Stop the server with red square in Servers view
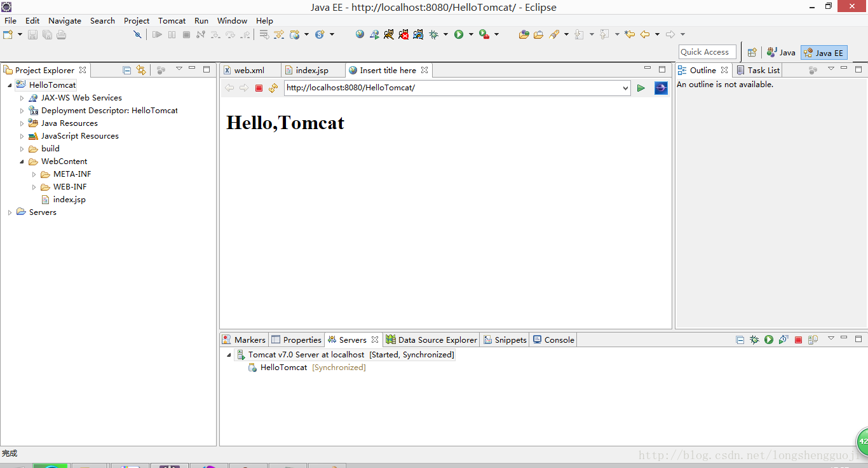Viewport: 868px width, 468px height. (799, 340)
